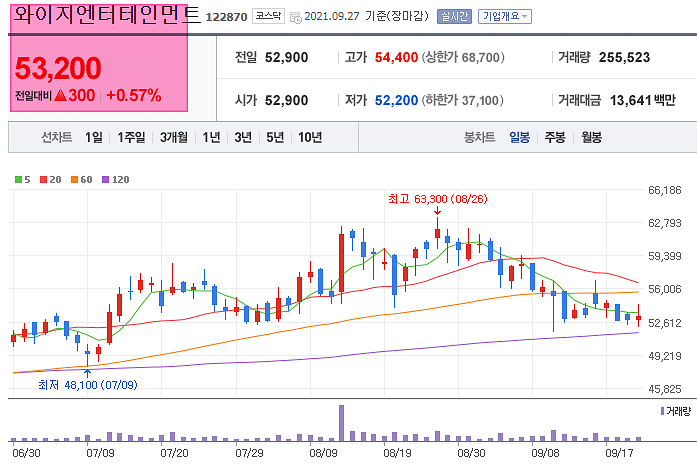This screenshot has width=697, height=468.
Task: Click the 하한가 37,100 text
Action: pos(462,100)
